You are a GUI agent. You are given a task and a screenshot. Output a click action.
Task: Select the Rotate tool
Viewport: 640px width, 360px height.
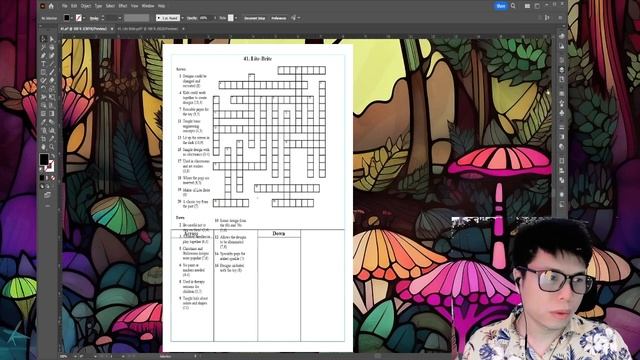44,89
